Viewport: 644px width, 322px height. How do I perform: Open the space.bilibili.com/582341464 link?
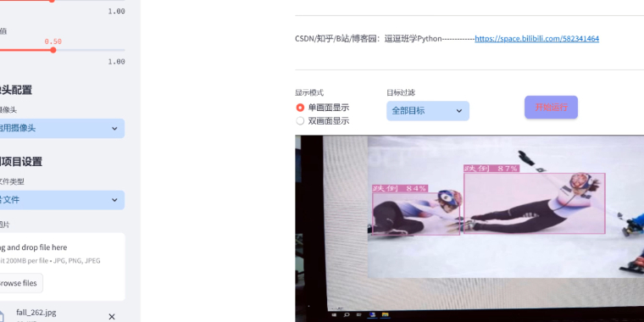536,39
